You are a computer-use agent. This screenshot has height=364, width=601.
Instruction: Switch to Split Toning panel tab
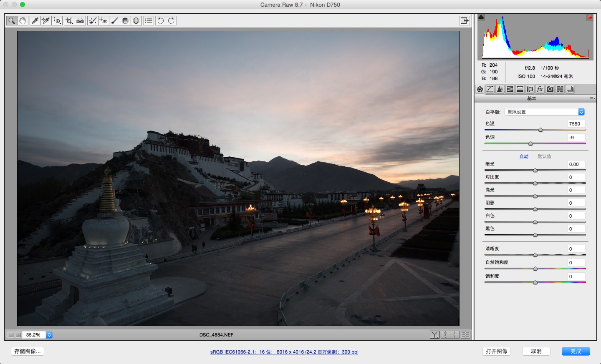[x=520, y=89]
